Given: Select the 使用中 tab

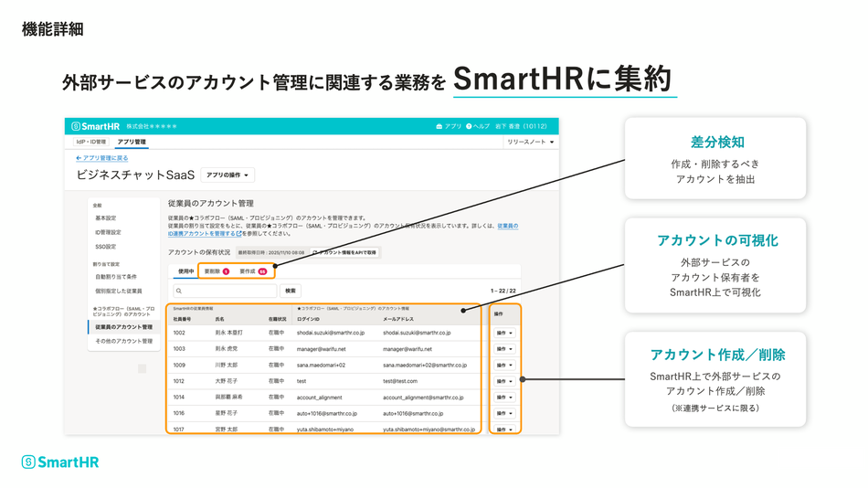Looking at the screenshot, I should point(186,271).
